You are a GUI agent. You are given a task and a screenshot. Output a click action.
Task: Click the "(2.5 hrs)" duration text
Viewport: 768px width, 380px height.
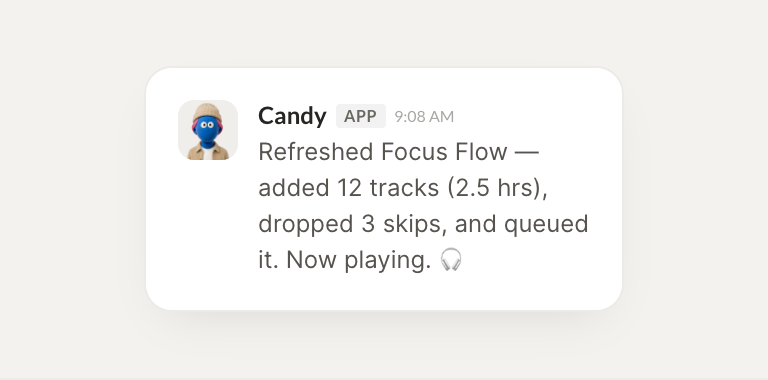(x=496, y=188)
